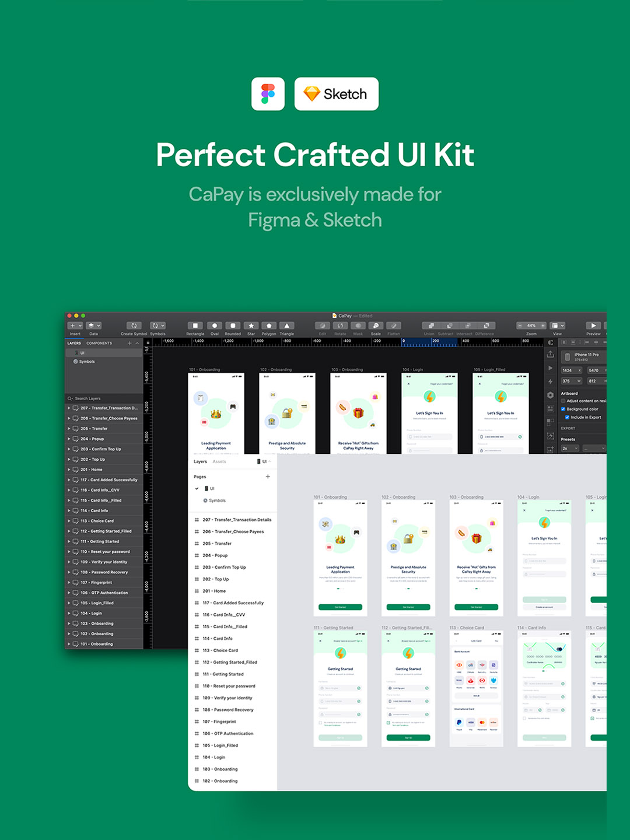Screen dimensions: 630x840
Task: Uncheck the Background color checkbox
Action: click(563, 409)
